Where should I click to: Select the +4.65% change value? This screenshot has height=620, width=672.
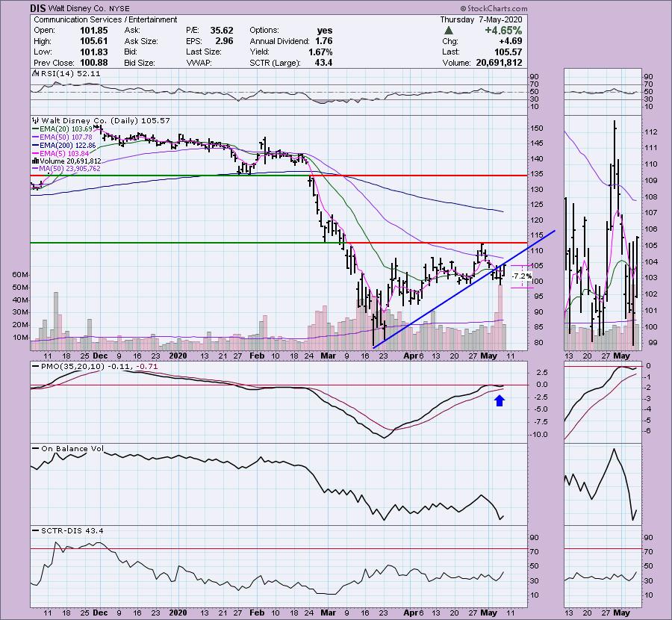tap(503, 31)
